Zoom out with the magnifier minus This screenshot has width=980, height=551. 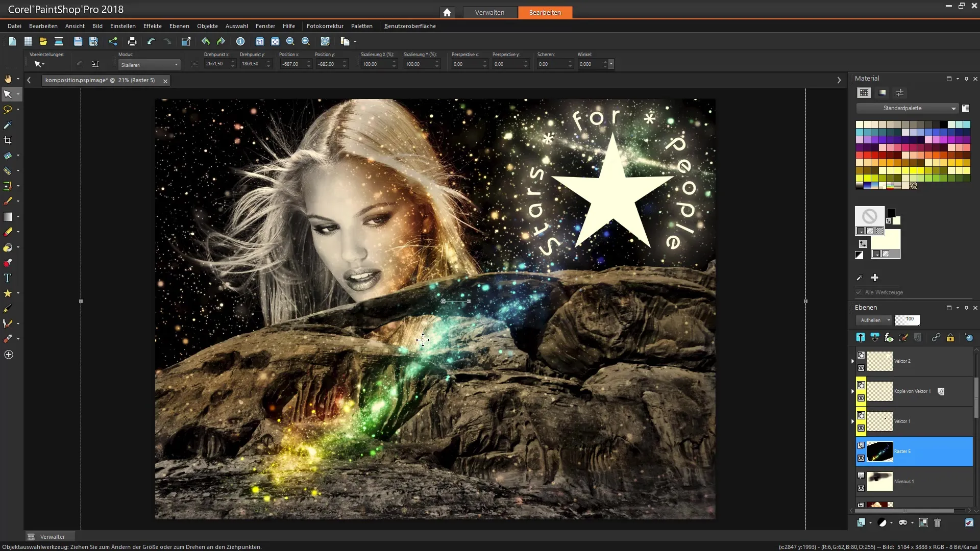(290, 41)
